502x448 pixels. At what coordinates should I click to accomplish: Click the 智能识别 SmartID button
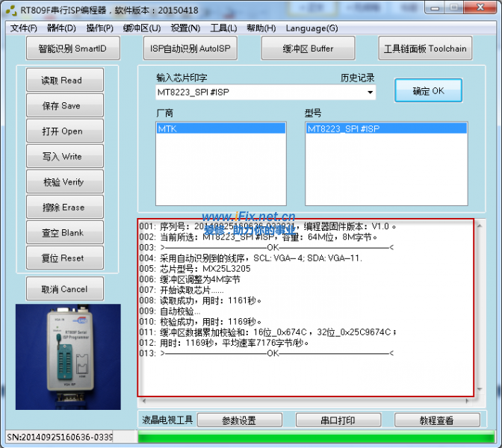pos(72,49)
